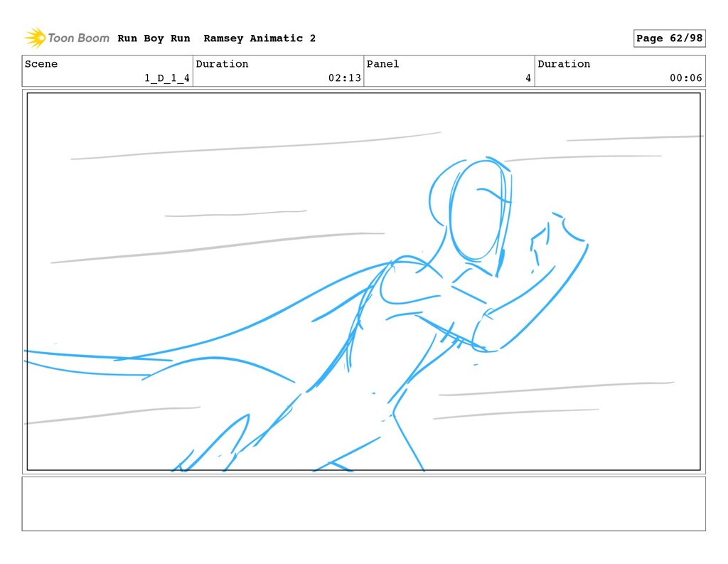
Task: Click the 'Page 62/98' box
Action: 669,38
